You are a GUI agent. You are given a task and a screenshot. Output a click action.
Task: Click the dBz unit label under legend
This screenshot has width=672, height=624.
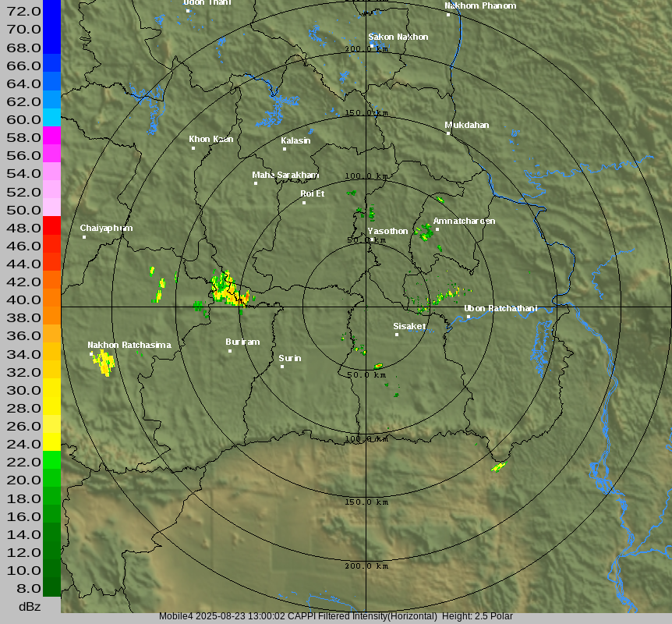pos(30,606)
